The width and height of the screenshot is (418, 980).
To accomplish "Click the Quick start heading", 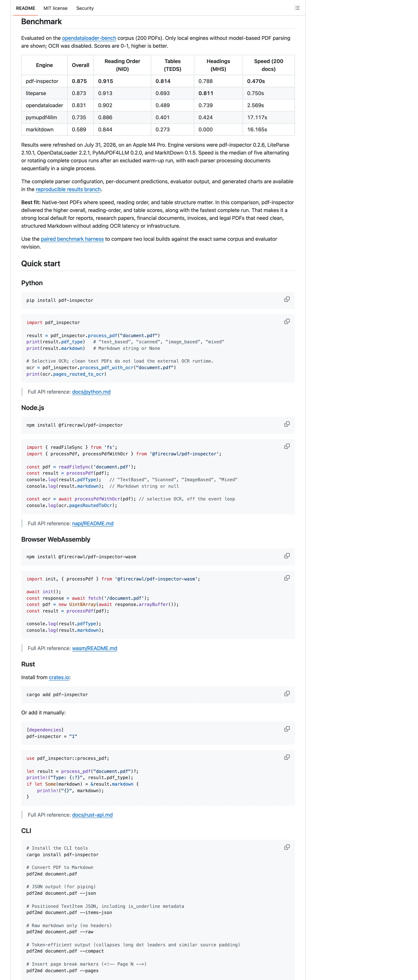I will [41, 264].
